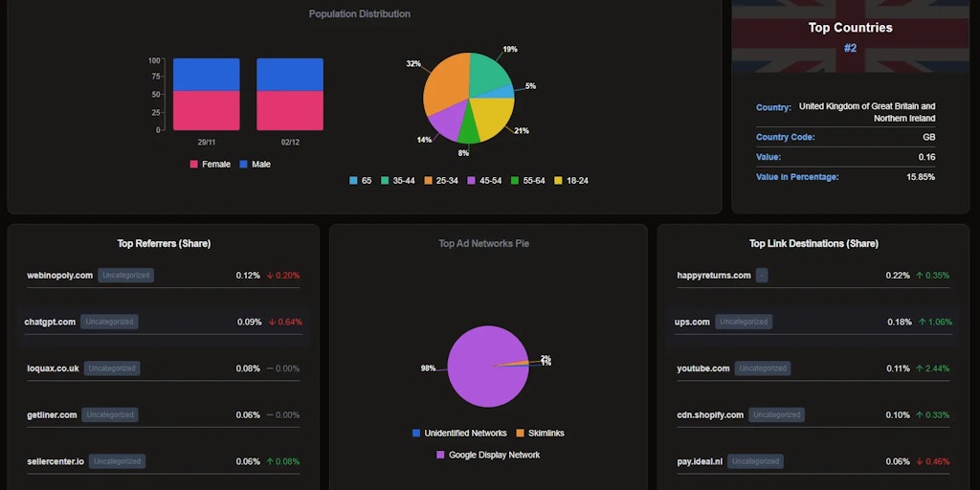Toggle the Male series in bar chart legend
Viewport: 980px width, 490px height.
[x=255, y=164]
